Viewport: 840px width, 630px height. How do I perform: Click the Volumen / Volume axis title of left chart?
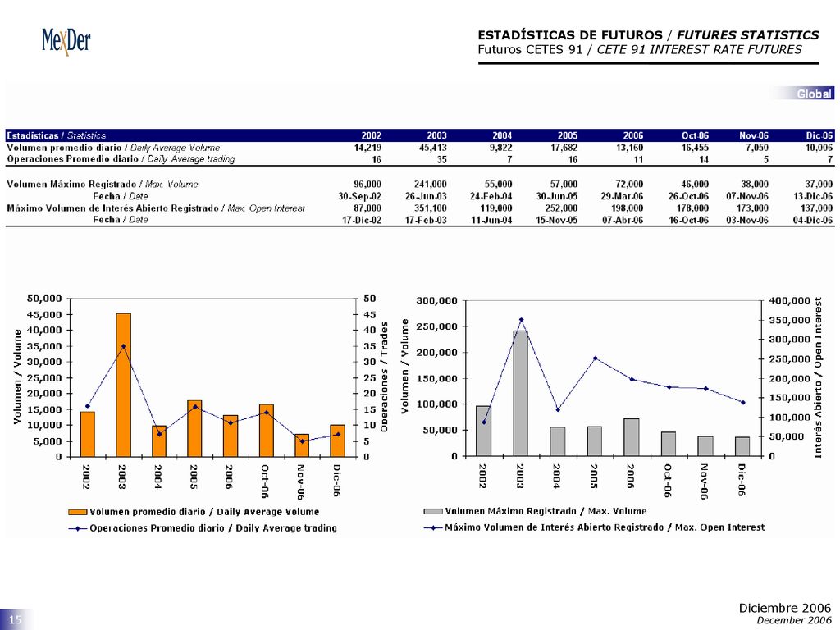(17, 377)
